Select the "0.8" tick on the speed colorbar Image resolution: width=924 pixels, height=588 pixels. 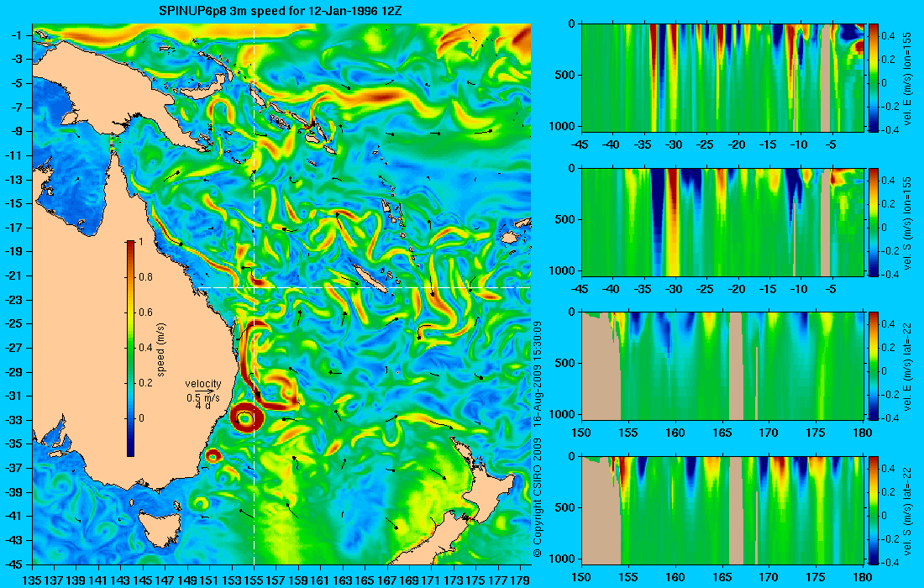[145, 277]
